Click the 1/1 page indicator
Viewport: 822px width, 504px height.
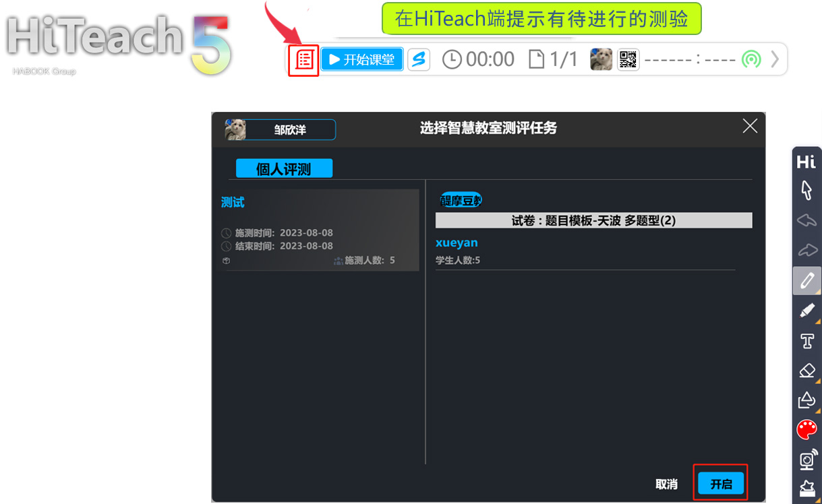[x=554, y=59]
